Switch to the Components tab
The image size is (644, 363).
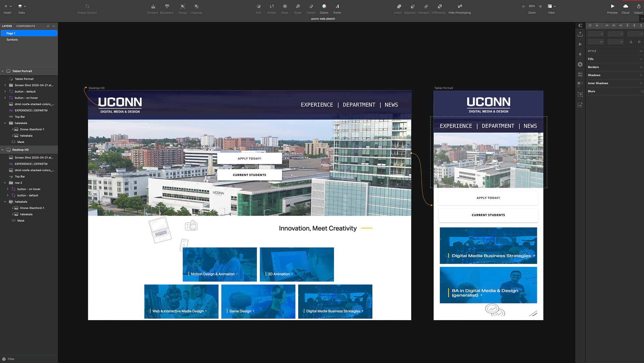coord(25,26)
